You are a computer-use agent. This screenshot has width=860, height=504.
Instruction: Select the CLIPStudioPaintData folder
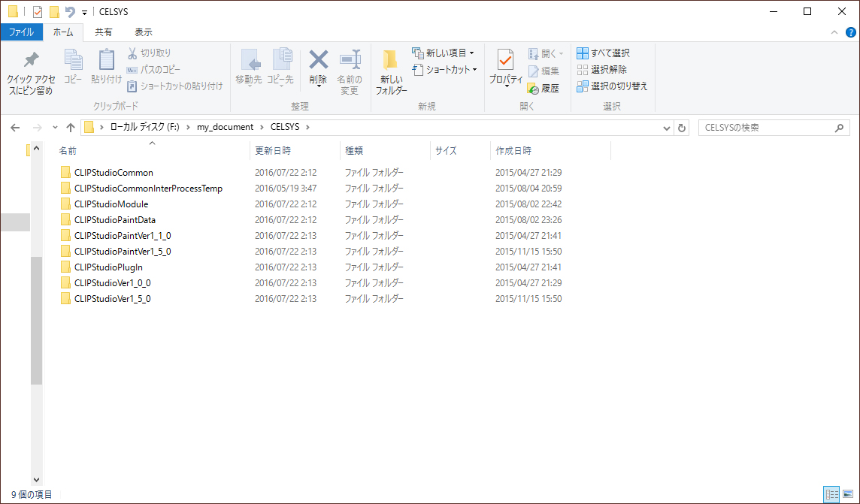coord(108,220)
